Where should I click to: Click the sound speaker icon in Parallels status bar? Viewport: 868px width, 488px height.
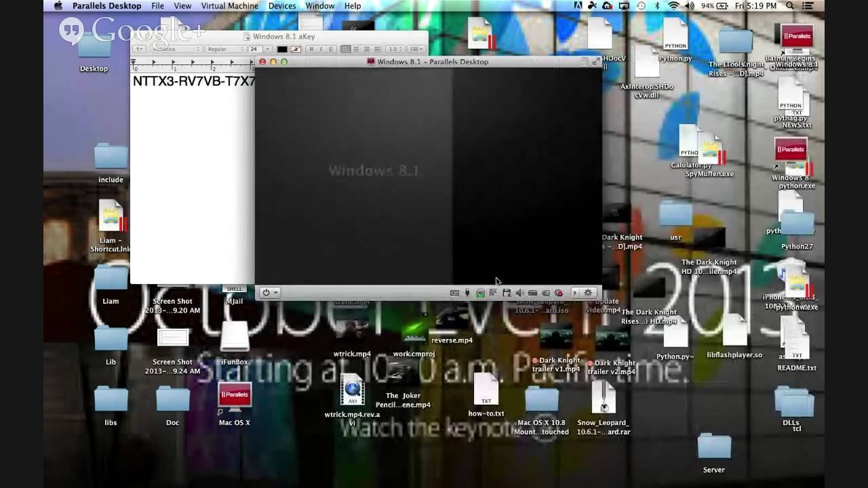click(519, 293)
